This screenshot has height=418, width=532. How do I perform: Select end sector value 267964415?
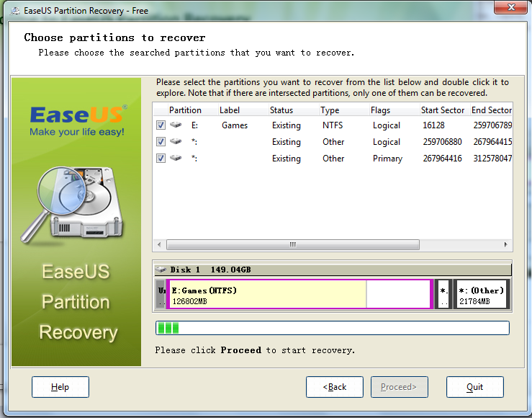tap(492, 141)
